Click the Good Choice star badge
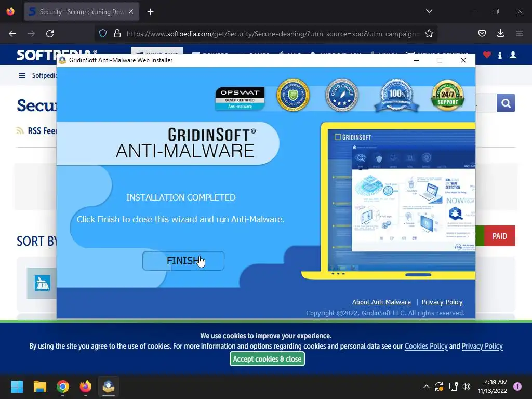 click(x=342, y=96)
